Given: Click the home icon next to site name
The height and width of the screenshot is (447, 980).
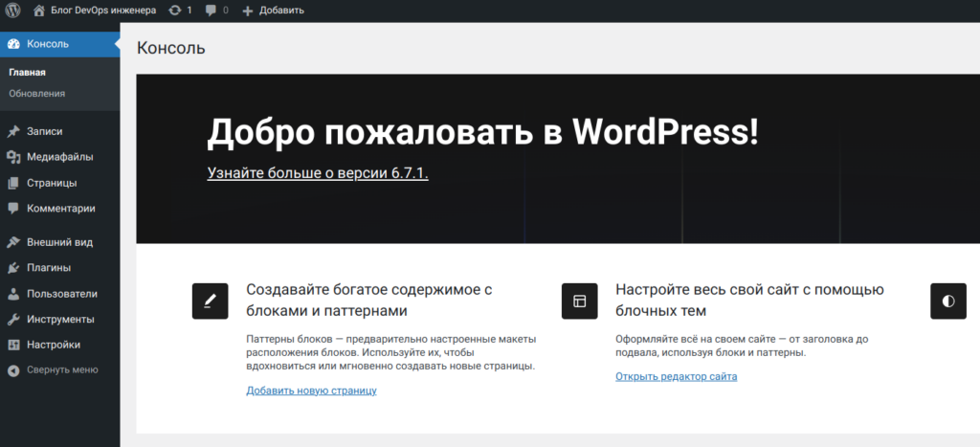Looking at the screenshot, I should (39, 11).
